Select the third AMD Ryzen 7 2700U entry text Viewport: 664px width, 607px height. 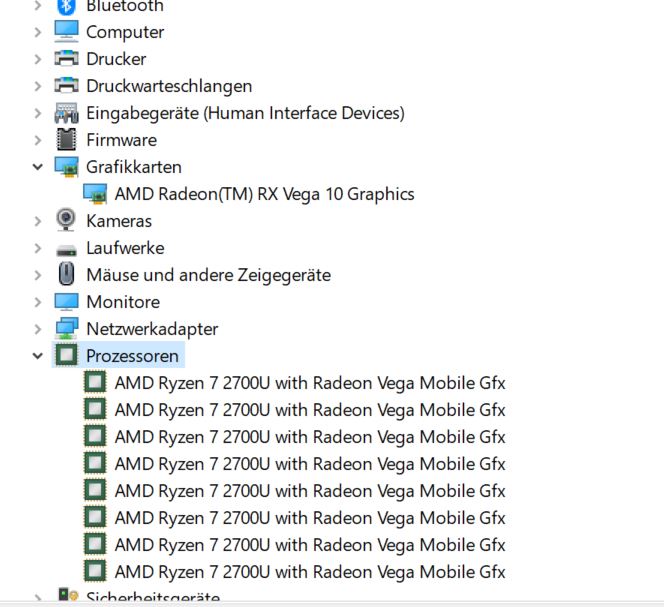310,437
